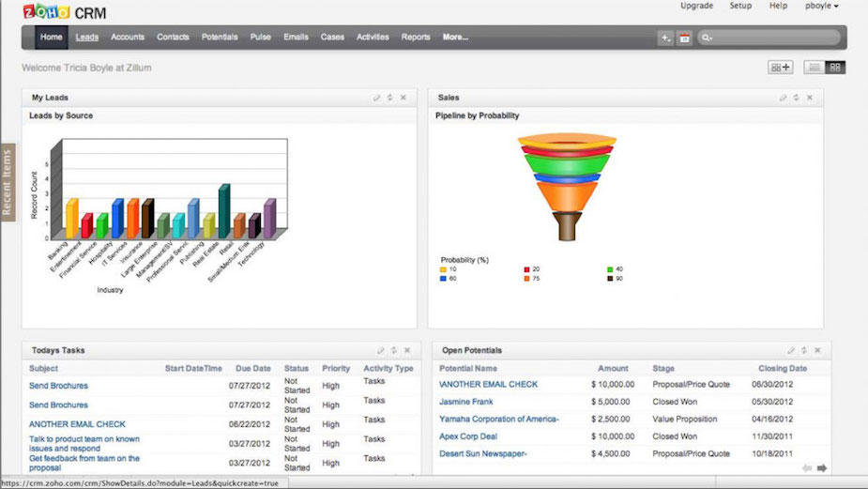Open the quick create plus dropdown
The height and width of the screenshot is (489, 868).
[664, 38]
